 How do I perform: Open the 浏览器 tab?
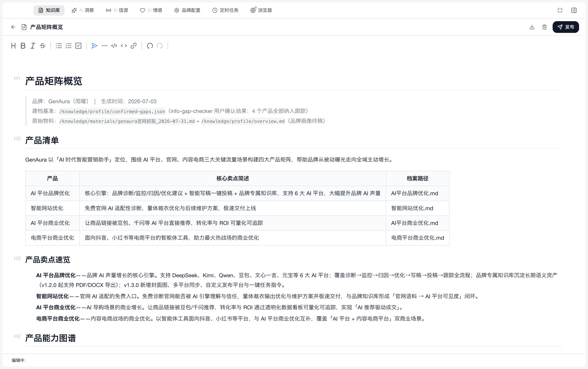click(x=261, y=10)
